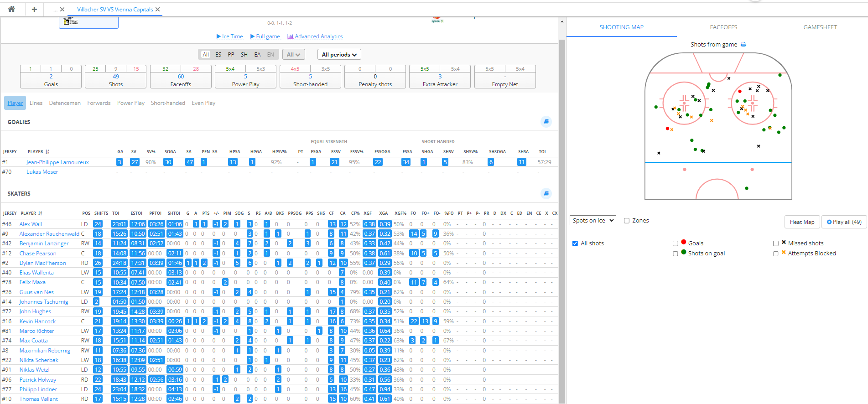Uncheck the All shots checkbox
The width and height of the screenshot is (868, 404).
click(575, 243)
